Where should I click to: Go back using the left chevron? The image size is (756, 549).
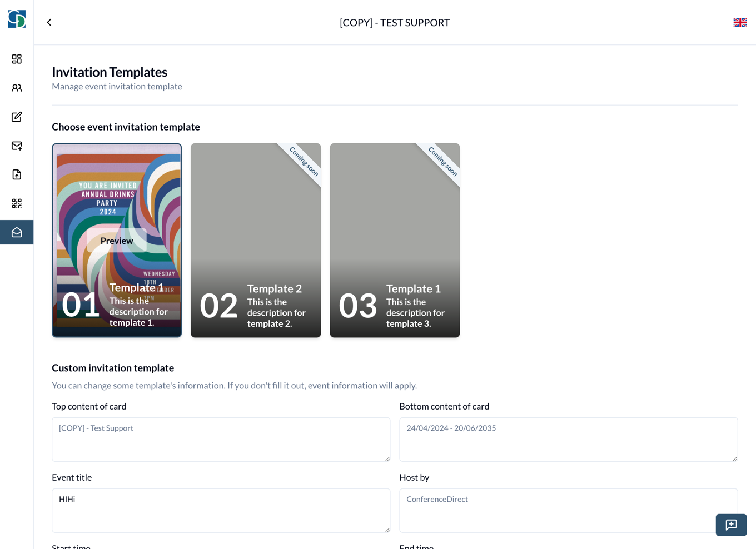pyautogui.click(x=49, y=22)
